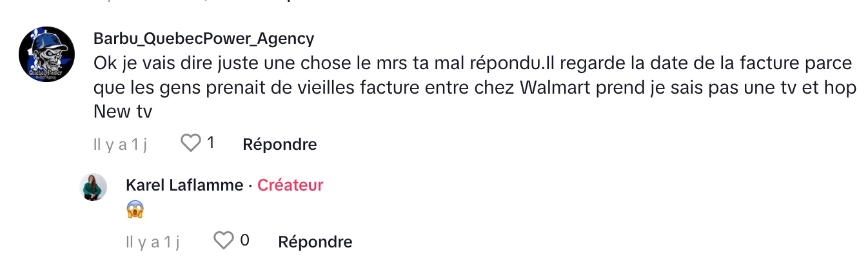The image size is (868, 261).
Task: Click the like count 1 on first comment
Action: point(210,143)
